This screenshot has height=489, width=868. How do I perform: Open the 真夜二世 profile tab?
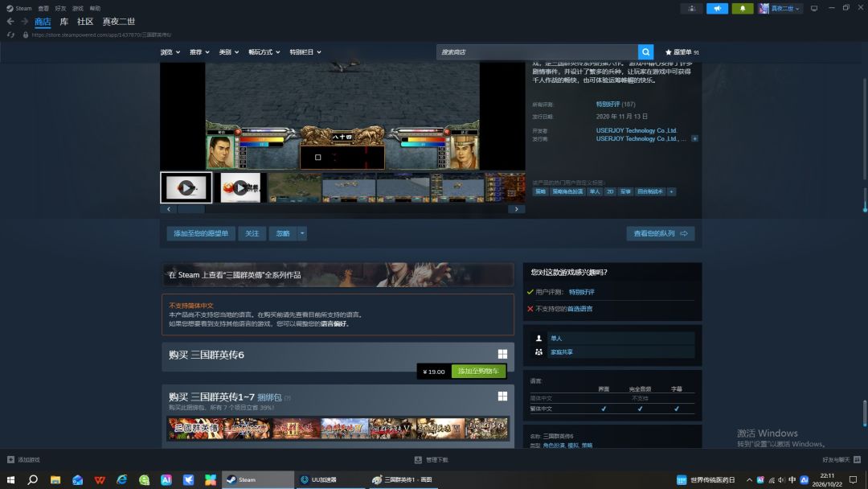point(118,22)
